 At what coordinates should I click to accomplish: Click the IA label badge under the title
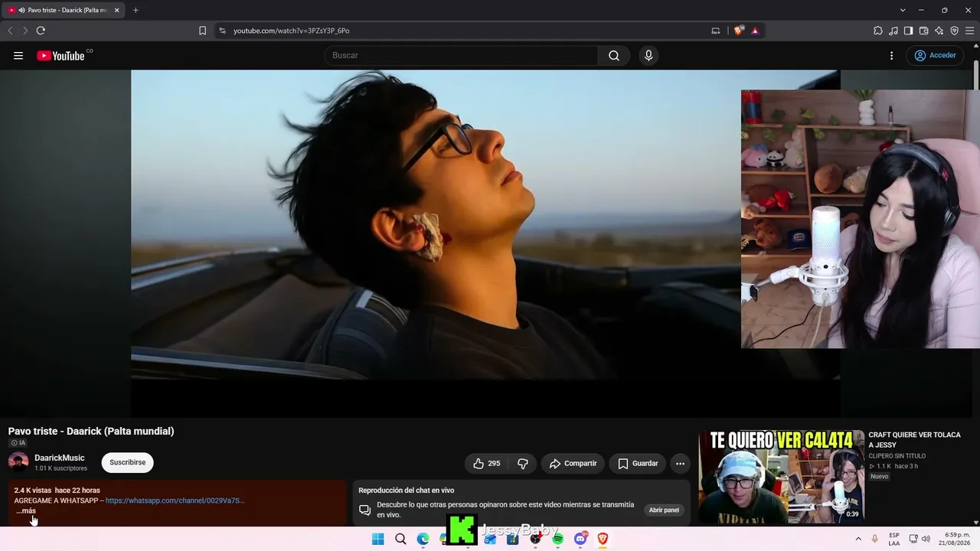point(18,443)
